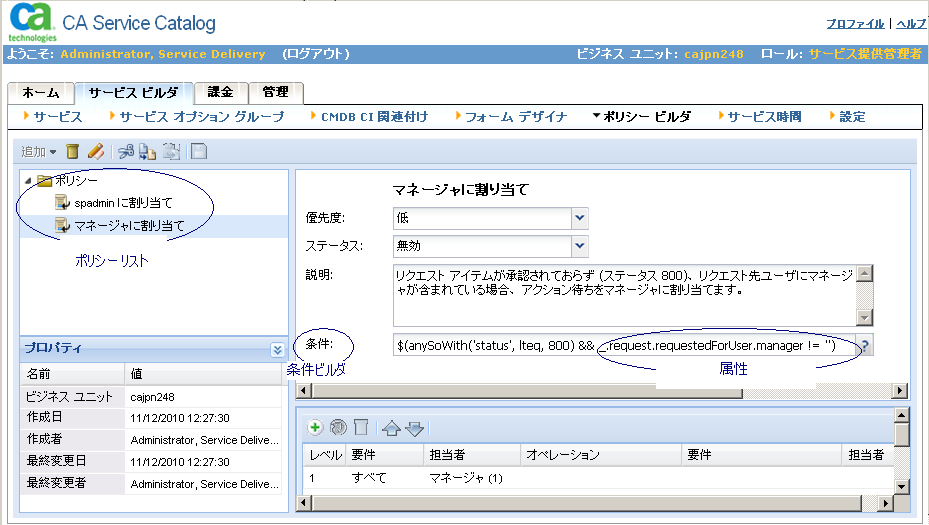The width and height of the screenshot is (929, 525).
Task: Collapse the プロパティ panel
Action: pos(277,349)
